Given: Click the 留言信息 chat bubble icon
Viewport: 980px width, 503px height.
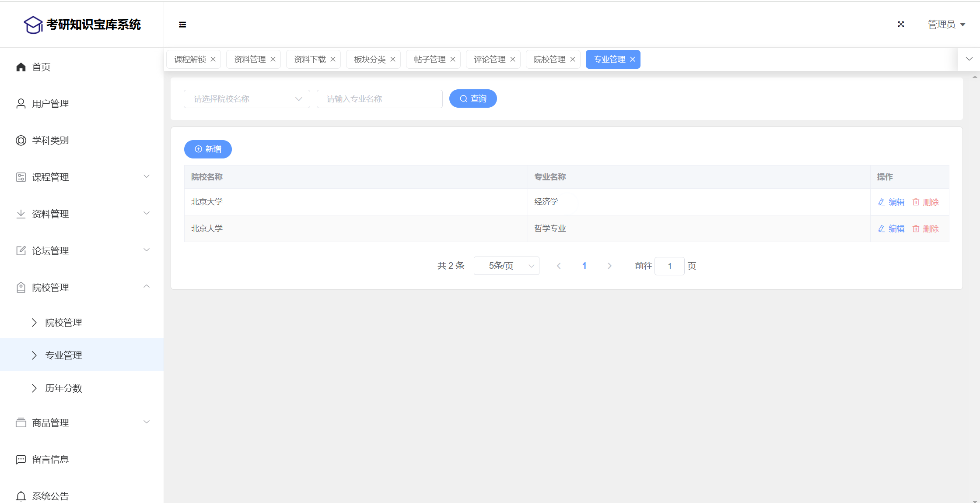Looking at the screenshot, I should [x=21, y=459].
